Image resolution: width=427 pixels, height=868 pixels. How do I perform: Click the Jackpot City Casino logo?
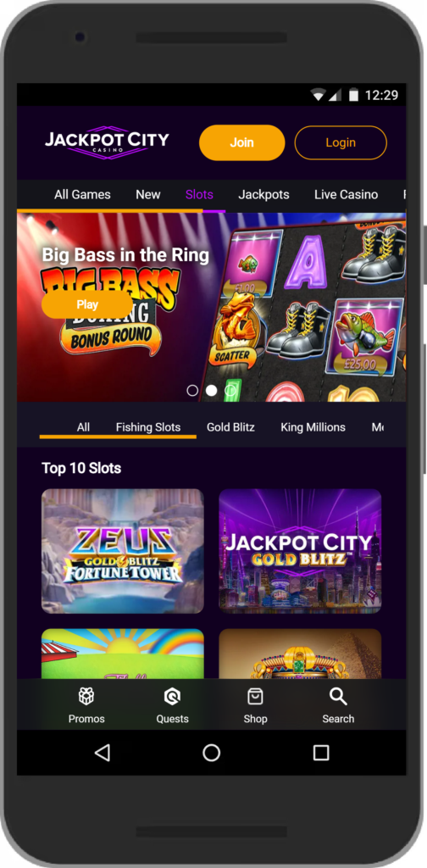pos(108,143)
